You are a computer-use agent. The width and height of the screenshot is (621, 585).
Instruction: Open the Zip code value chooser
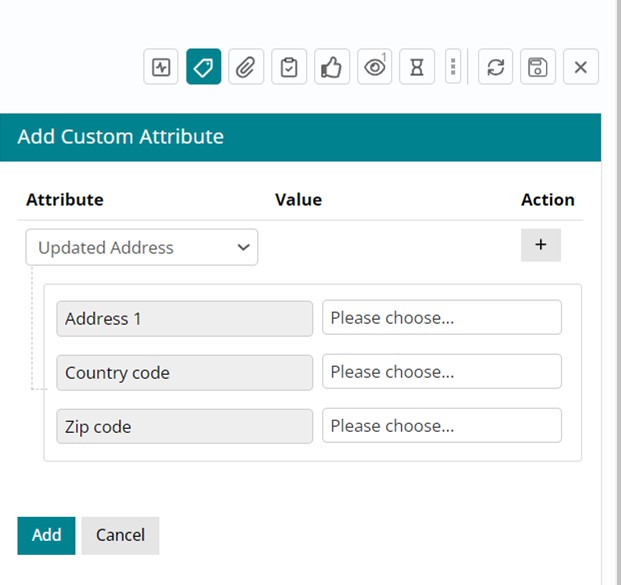click(441, 426)
